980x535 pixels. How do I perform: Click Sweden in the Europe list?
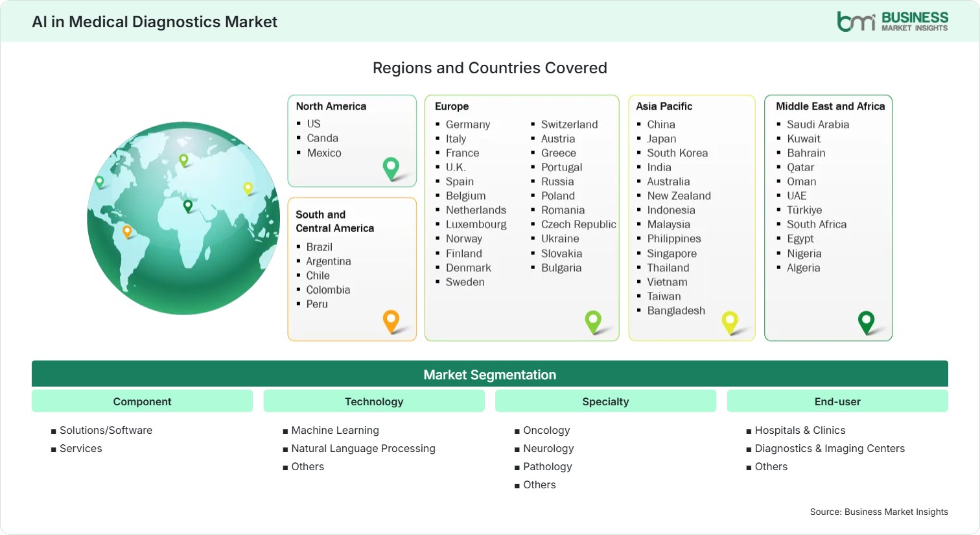(465, 282)
